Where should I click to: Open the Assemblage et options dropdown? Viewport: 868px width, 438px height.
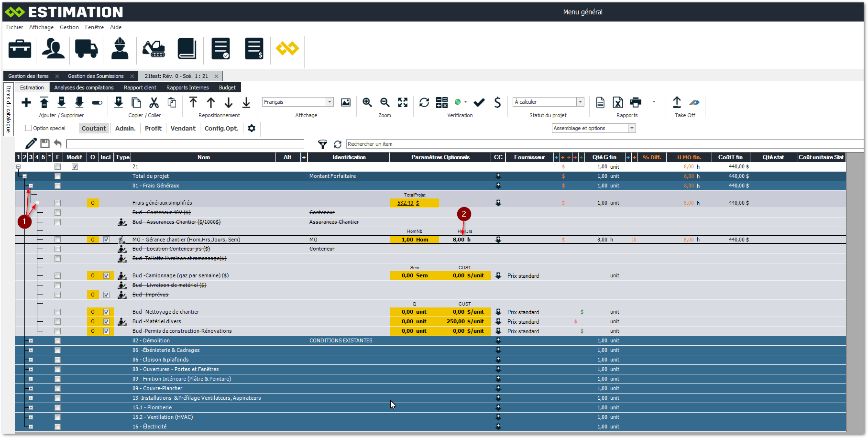click(x=632, y=128)
